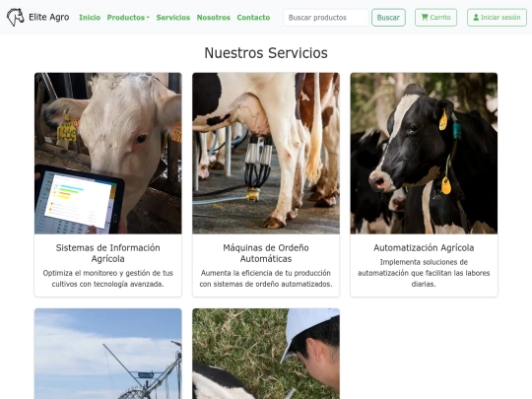Click Sistemas de Información Agrícola title
532x399 pixels.
pyautogui.click(x=108, y=253)
